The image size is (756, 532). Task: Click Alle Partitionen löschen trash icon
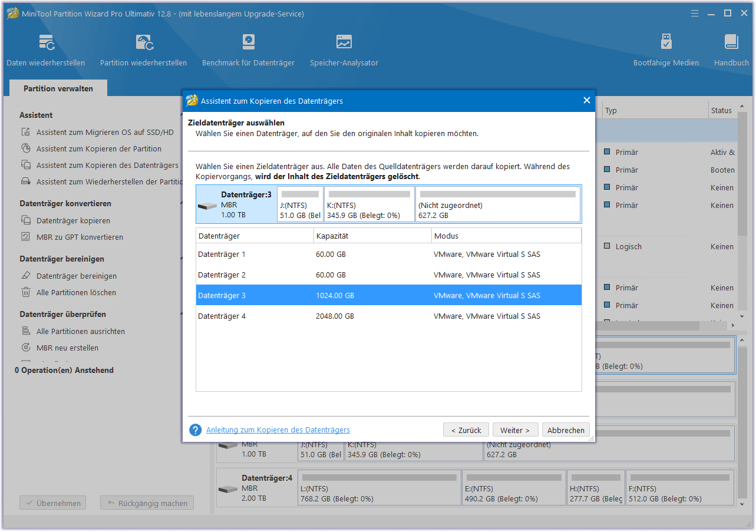click(x=26, y=292)
